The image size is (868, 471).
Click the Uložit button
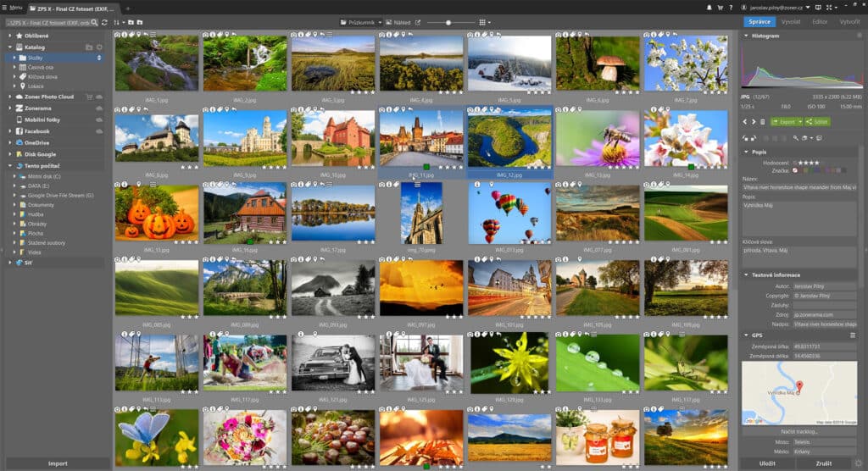(766, 464)
